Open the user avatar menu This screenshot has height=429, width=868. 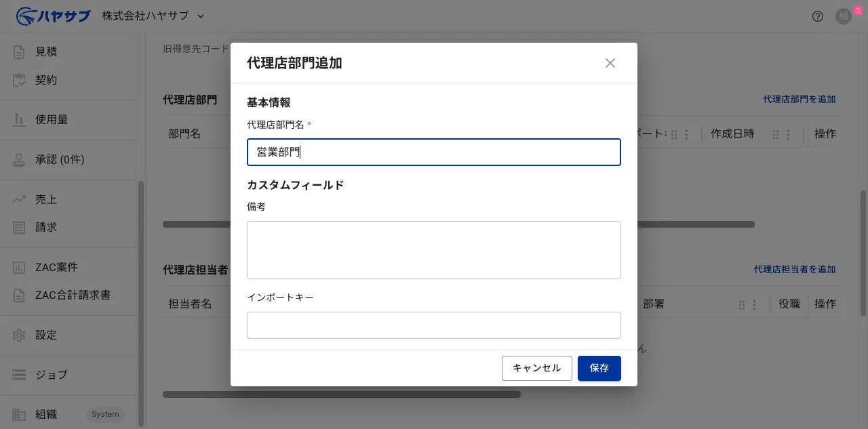(844, 16)
